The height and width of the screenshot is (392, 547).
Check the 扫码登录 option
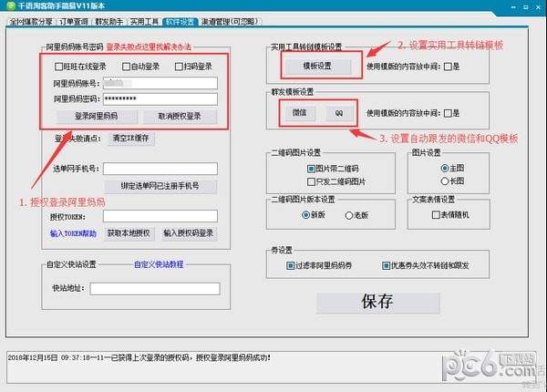click(177, 67)
